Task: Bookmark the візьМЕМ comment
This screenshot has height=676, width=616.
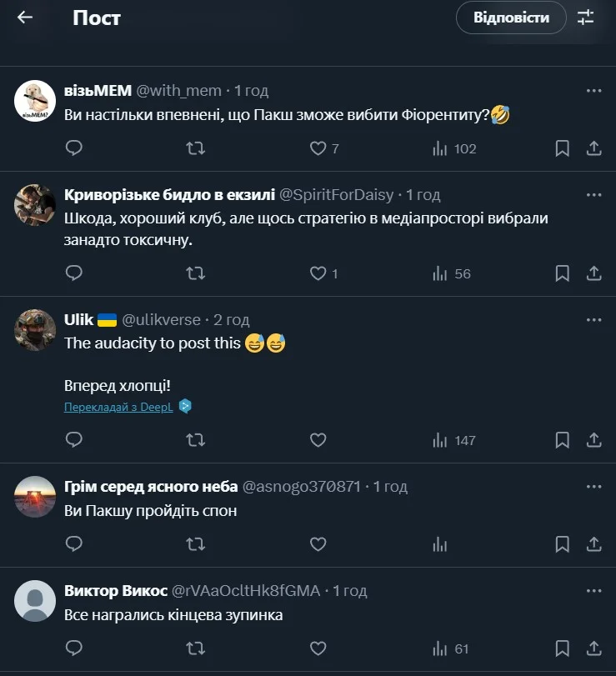Action: point(563,148)
